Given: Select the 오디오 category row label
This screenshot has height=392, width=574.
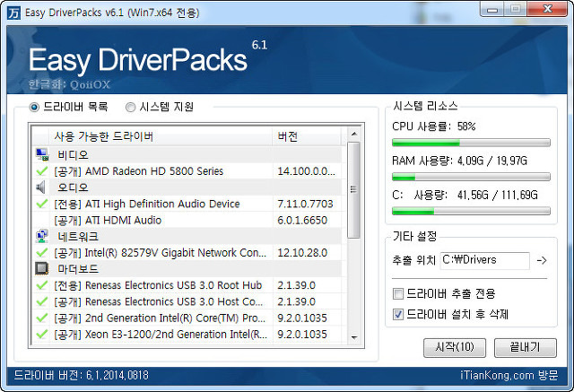Looking at the screenshot, I should click(74, 187).
